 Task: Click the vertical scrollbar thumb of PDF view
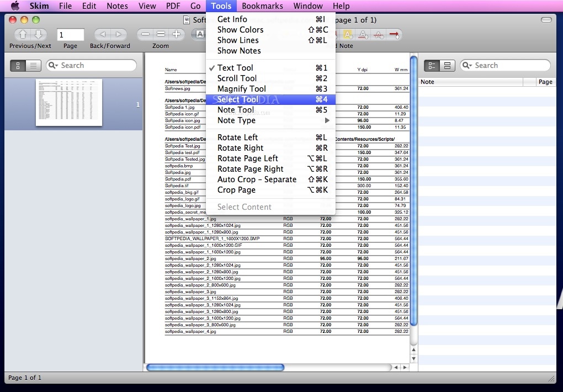413,191
